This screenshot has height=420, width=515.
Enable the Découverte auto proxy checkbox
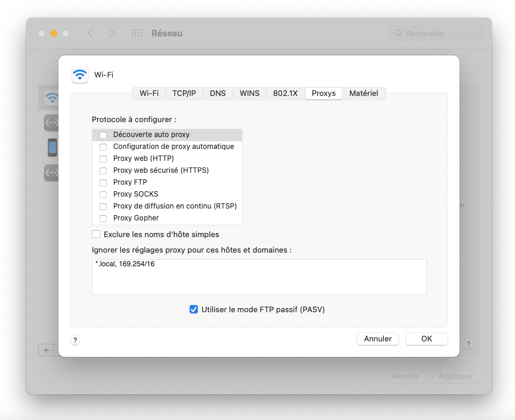103,135
